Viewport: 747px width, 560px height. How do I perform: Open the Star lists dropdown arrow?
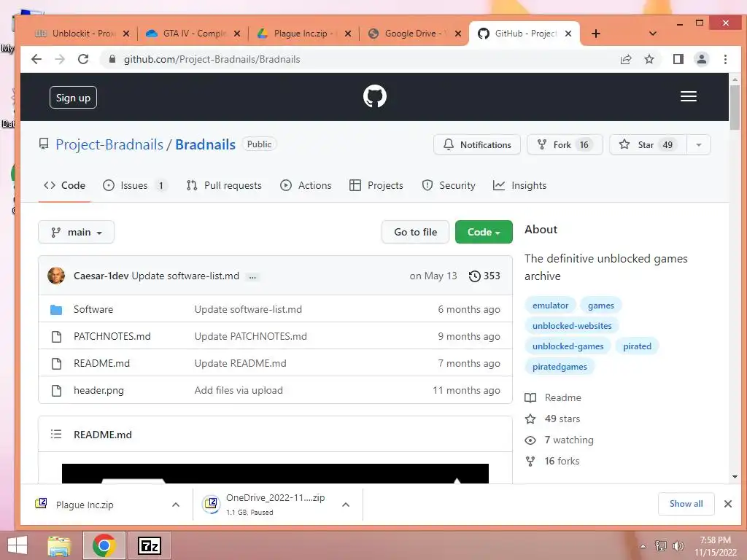[x=698, y=145]
